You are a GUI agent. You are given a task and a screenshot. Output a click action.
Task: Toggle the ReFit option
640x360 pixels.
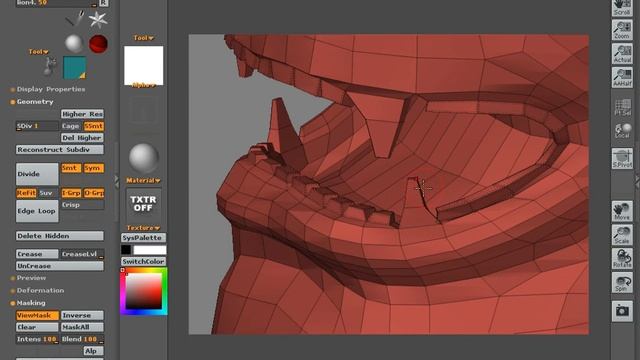(26, 193)
